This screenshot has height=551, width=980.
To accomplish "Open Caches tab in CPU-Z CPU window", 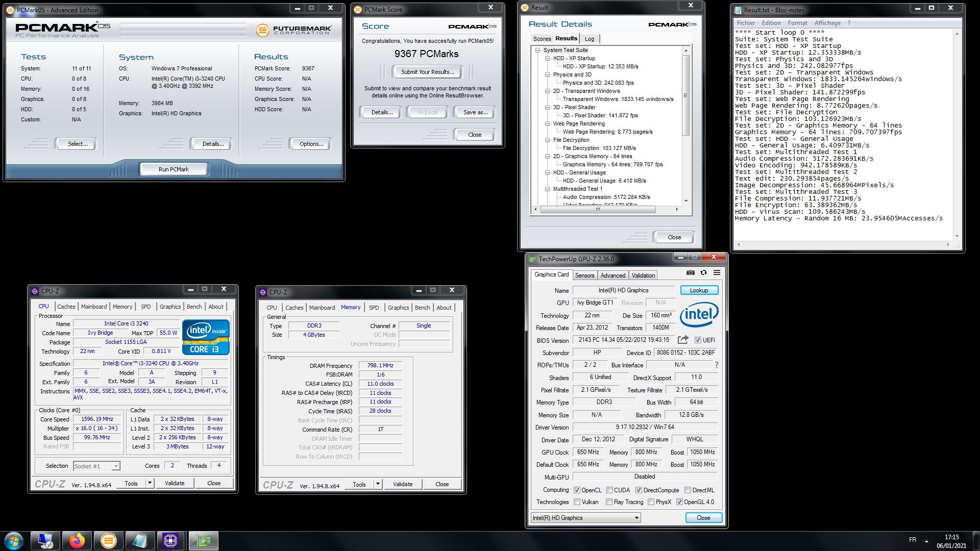I will pyautogui.click(x=66, y=307).
